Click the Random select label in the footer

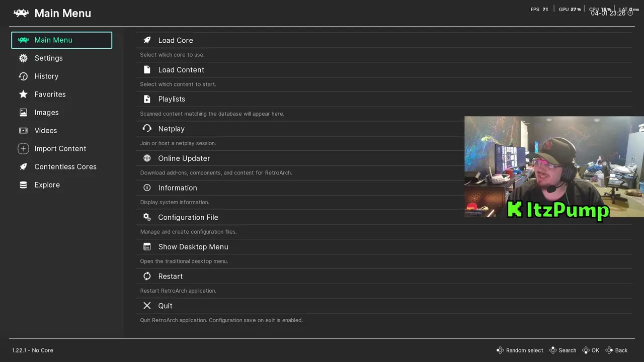(525, 350)
